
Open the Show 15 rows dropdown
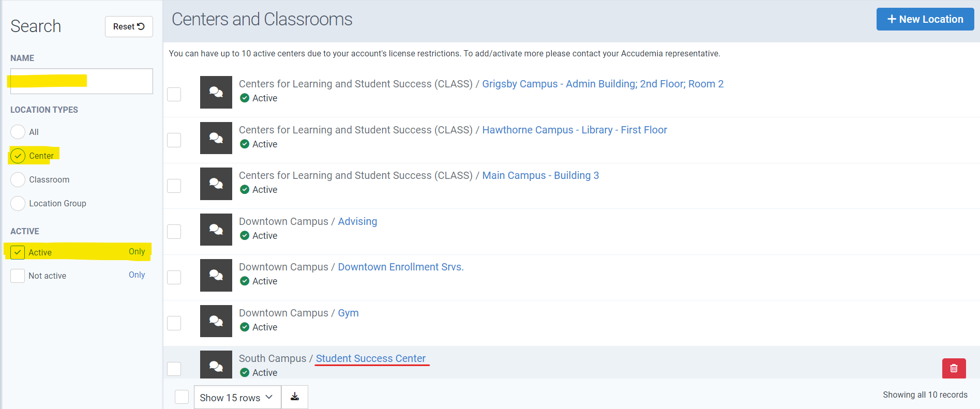[x=237, y=397]
